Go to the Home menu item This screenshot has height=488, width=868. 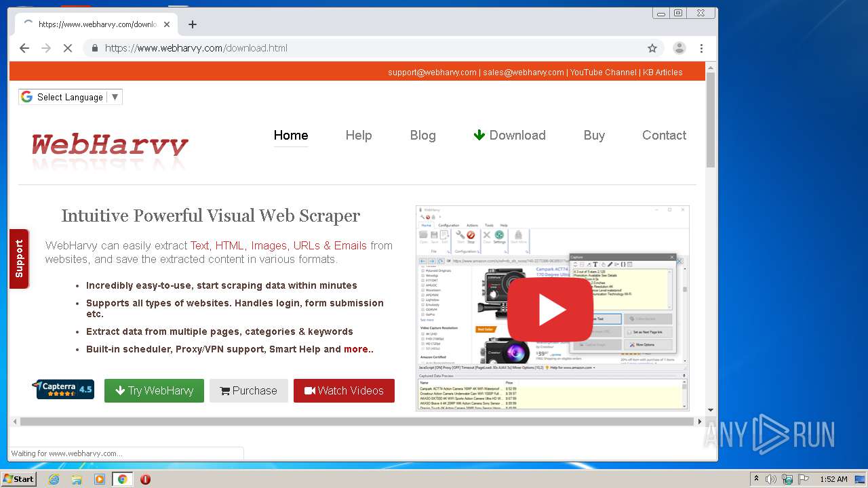(x=291, y=135)
